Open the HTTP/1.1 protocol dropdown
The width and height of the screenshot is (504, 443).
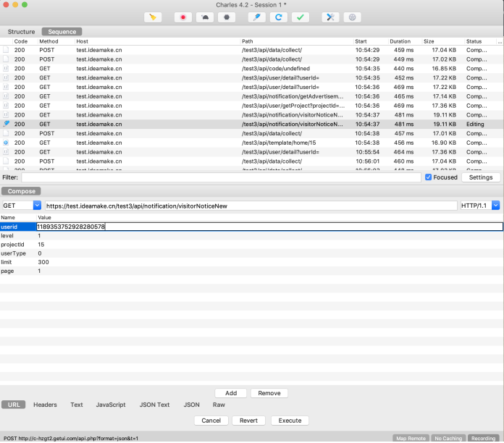pos(495,206)
